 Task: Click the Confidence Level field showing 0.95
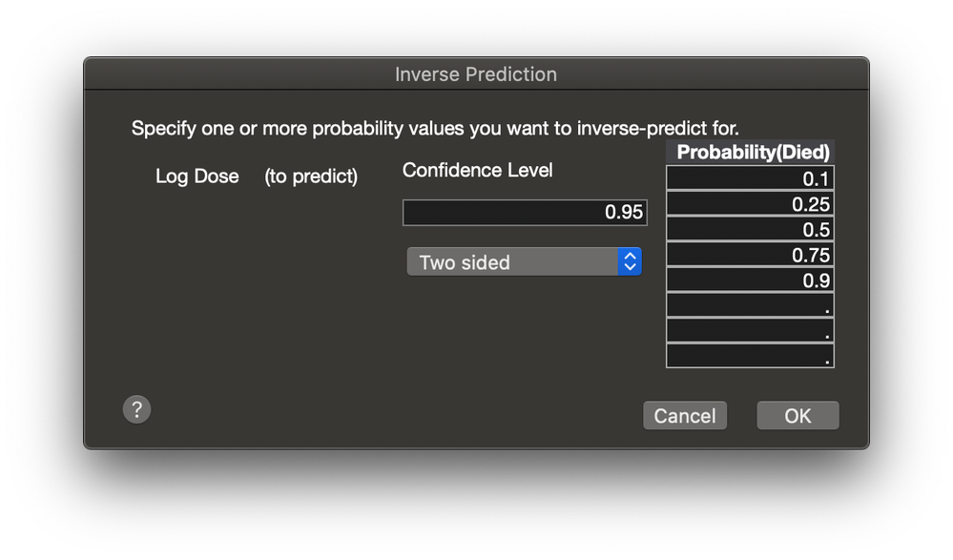click(x=525, y=212)
